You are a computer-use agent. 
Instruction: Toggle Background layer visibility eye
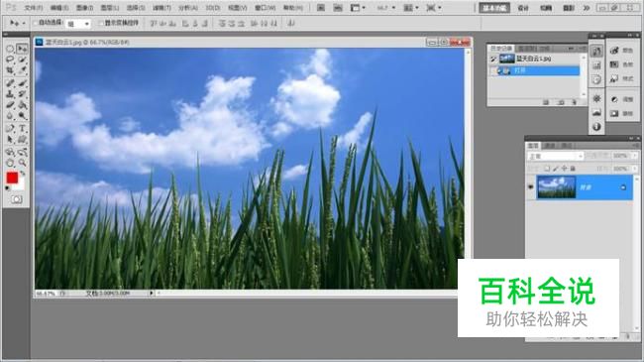coord(531,187)
